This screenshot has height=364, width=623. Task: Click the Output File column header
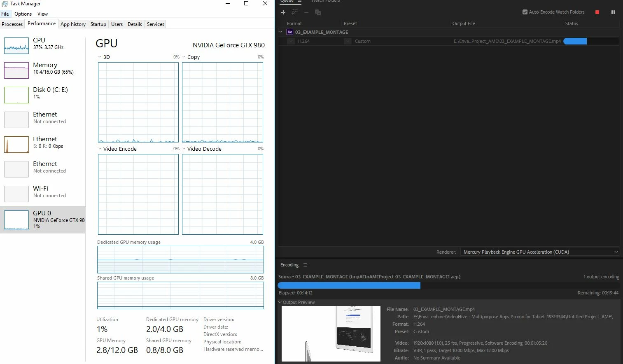point(464,23)
